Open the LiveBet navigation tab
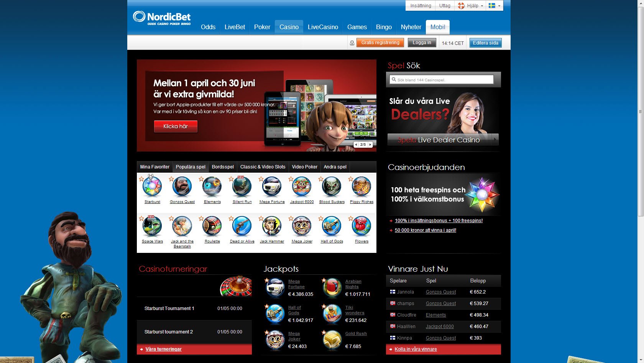Viewport: 644px width, 363px height. 235,27
